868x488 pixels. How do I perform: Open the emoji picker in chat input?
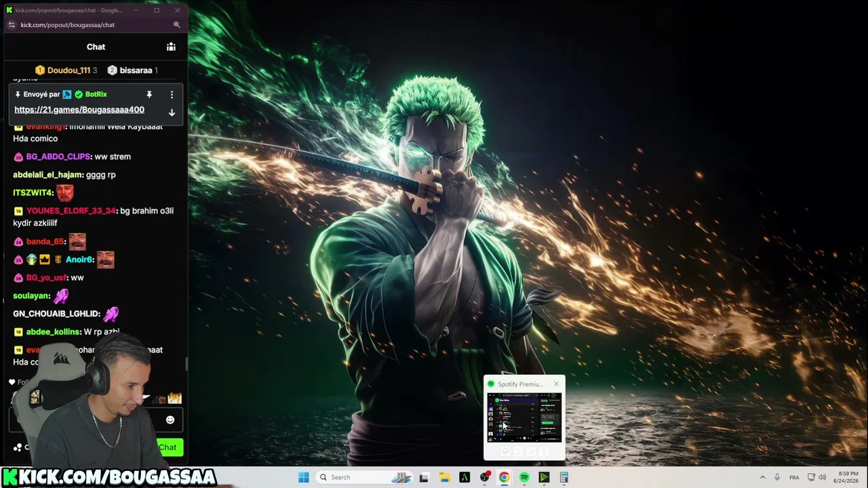[x=170, y=420]
